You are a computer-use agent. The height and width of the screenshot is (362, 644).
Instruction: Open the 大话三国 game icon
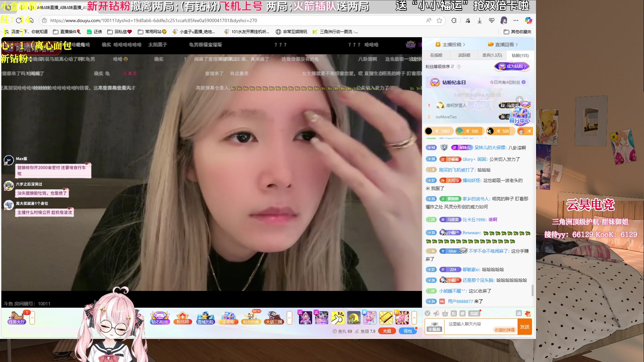click(274, 318)
